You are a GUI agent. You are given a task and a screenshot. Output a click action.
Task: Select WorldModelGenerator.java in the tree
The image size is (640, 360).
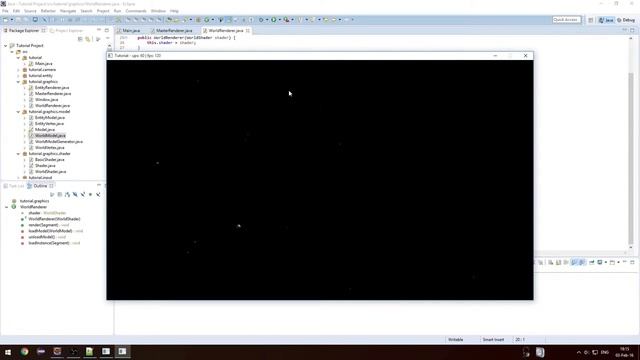[58, 142]
